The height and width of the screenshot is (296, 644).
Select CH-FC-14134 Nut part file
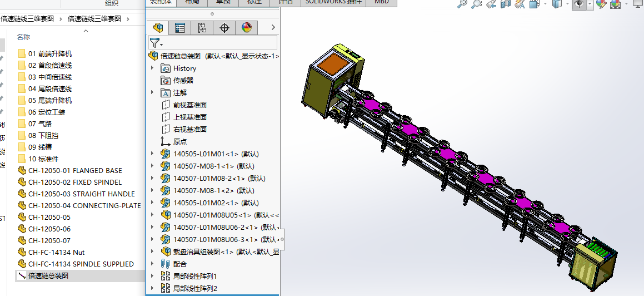51,252
